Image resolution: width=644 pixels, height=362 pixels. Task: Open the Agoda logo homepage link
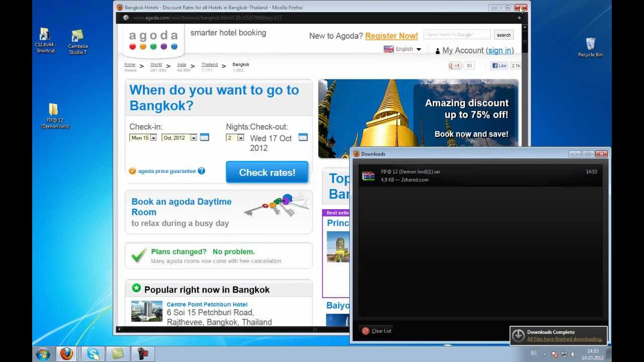click(153, 40)
